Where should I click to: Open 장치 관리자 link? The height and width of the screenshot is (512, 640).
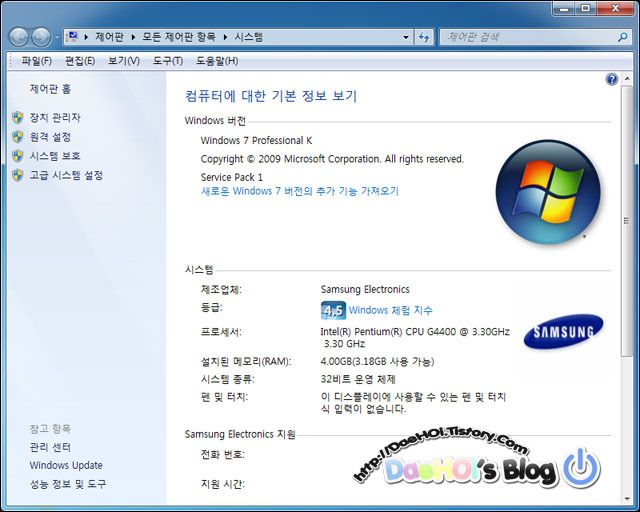(55, 118)
